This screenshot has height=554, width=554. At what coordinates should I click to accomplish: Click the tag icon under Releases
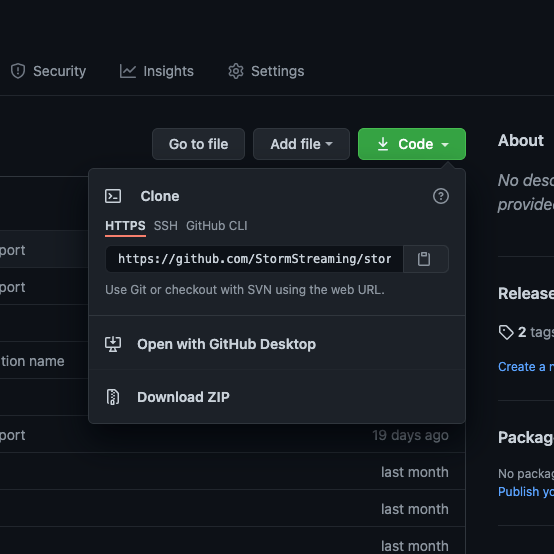[506, 332]
